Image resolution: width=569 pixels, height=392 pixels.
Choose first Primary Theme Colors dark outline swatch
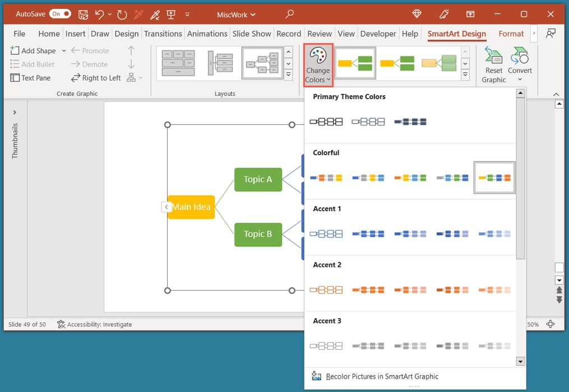click(x=326, y=122)
